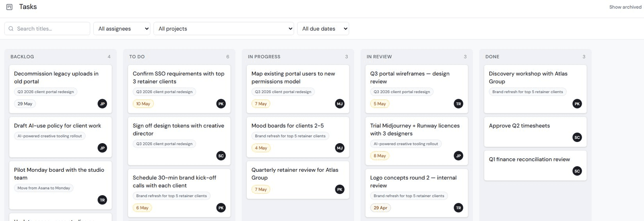This screenshot has width=644, height=221.
Task: Click Brand refresh tag on Logo concepts card
Action: [409, 196]
